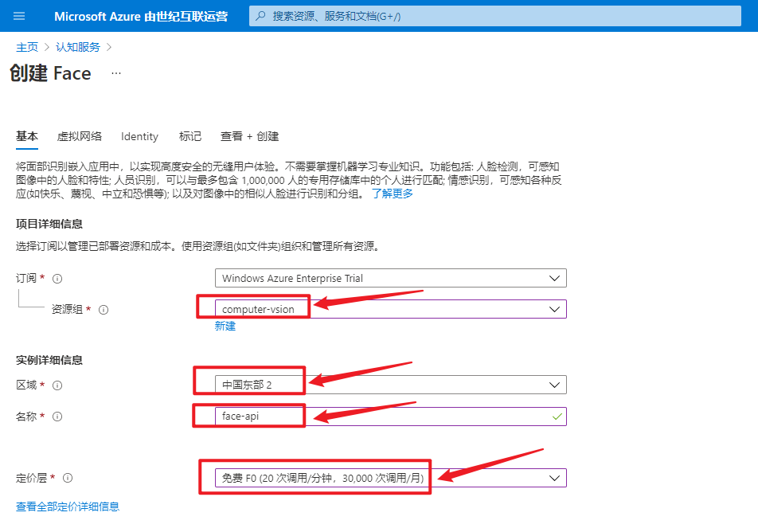Open the 资源组 dropdown chevron

tap(554, 310)
